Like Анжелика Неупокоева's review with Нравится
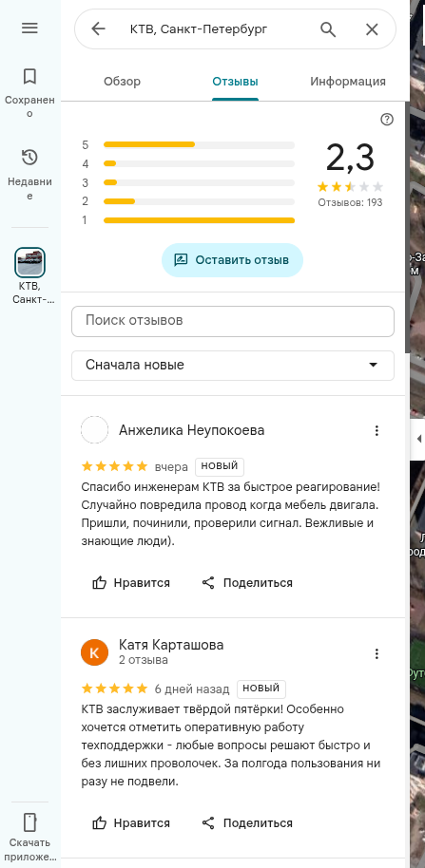Viewport: 425px width, 868px height. 131,582
